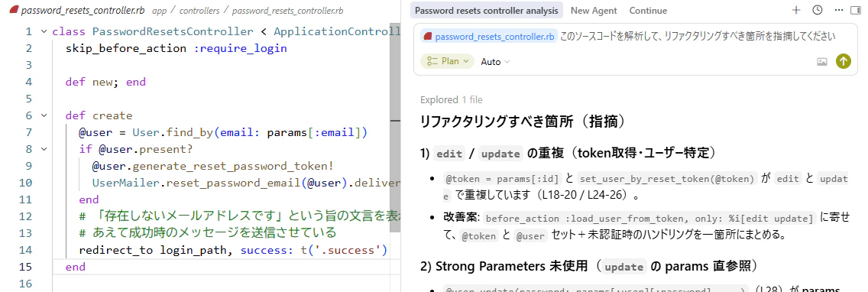The width and height of the screenshot is (868, 292).
Task: Click the Ruby file icon on the editor tab
Action: [x=14, y=11]
